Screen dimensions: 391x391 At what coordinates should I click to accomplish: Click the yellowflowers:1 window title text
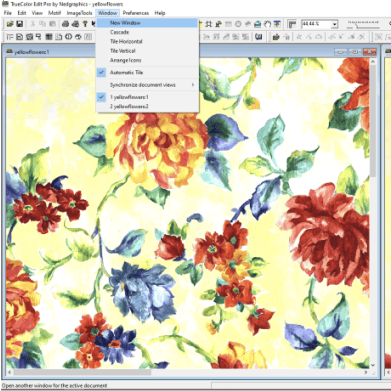(32, 52)
